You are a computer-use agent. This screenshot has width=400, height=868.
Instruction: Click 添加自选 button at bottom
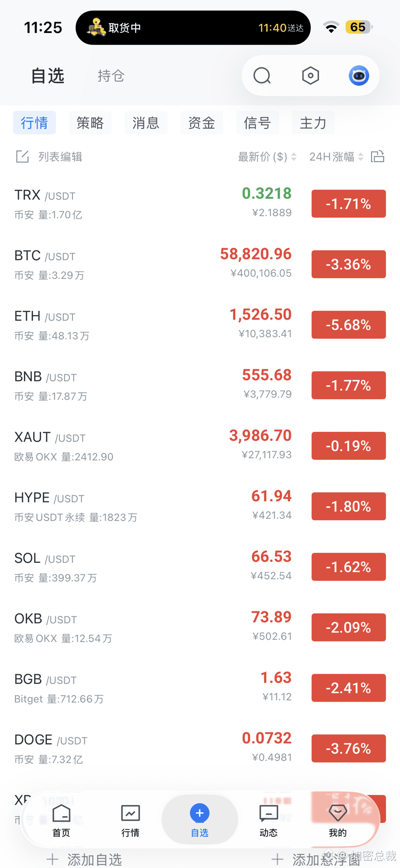(85, 859)
